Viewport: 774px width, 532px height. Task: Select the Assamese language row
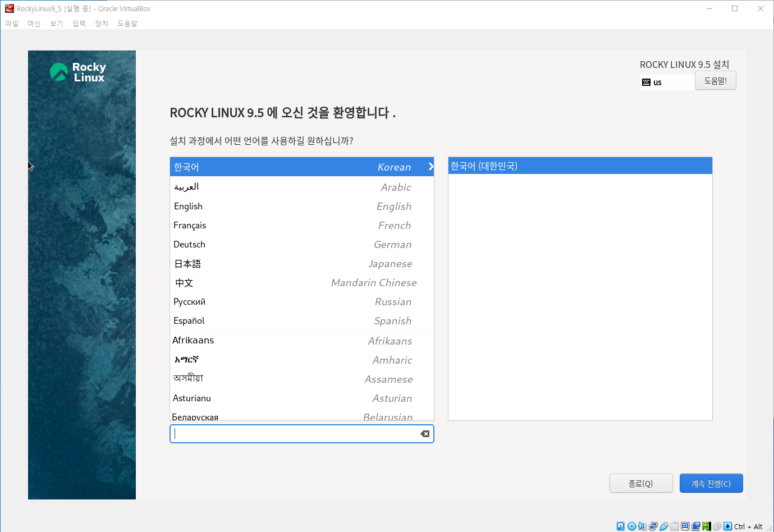pos(302,379)
